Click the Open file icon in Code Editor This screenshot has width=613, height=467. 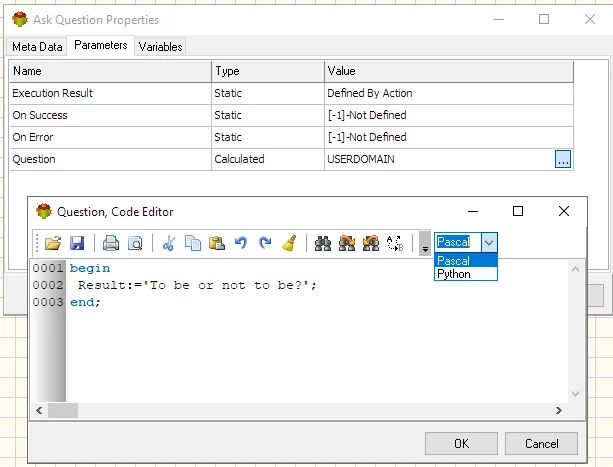pyautogui.click(x=53, y=243)
